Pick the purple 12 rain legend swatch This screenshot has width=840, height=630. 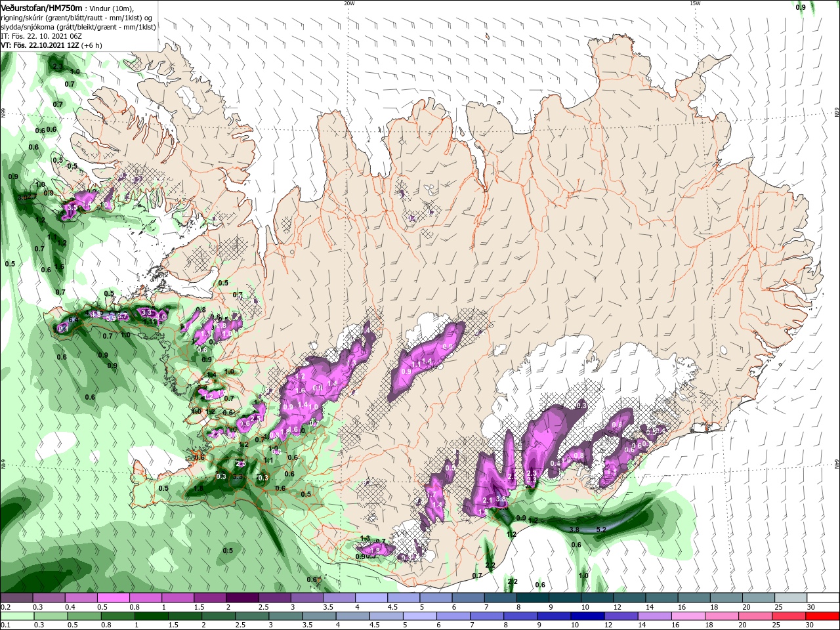[x=621, y=616]
